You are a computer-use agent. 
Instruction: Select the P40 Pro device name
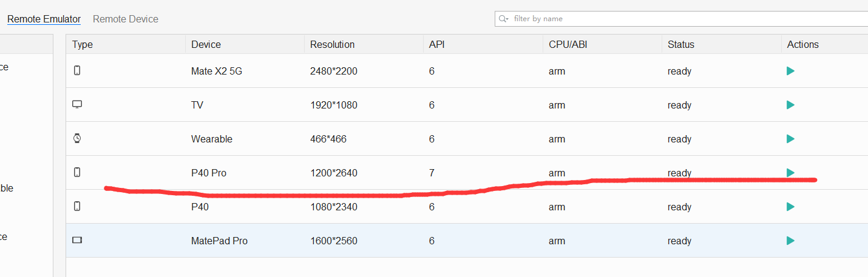point(209,173)
